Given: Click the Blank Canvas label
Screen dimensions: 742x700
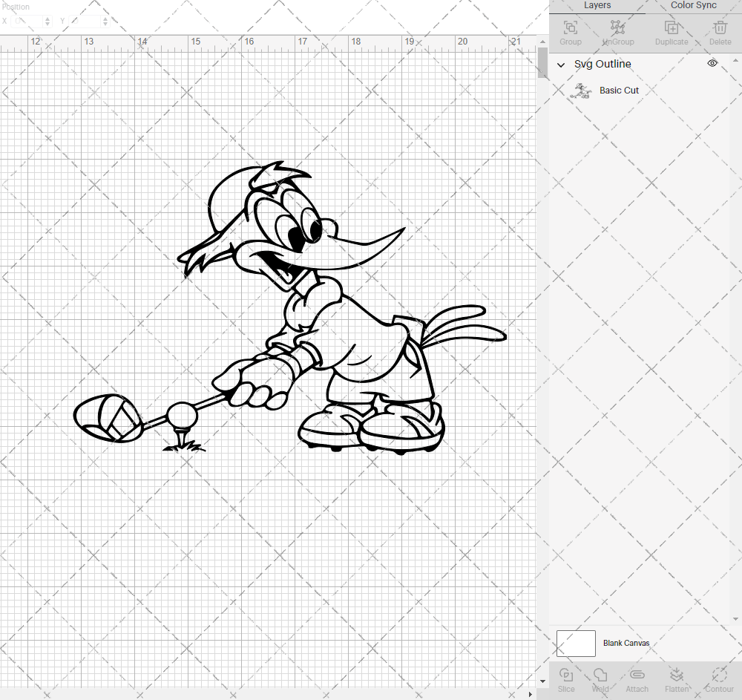Looking at the screenshot, I should 628,643.
